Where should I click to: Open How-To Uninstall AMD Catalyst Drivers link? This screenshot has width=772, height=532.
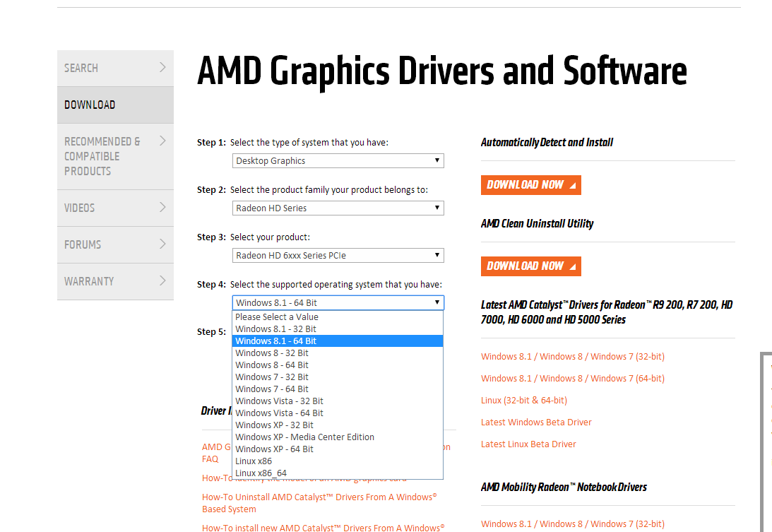tap(319, 503)
